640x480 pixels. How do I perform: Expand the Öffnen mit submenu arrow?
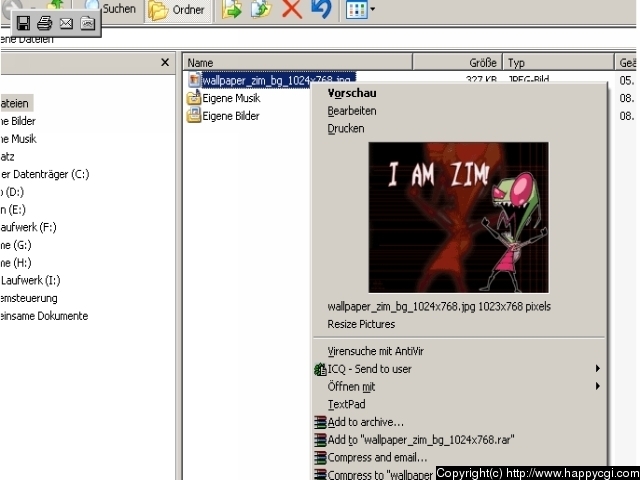click(x=598, y=386)
